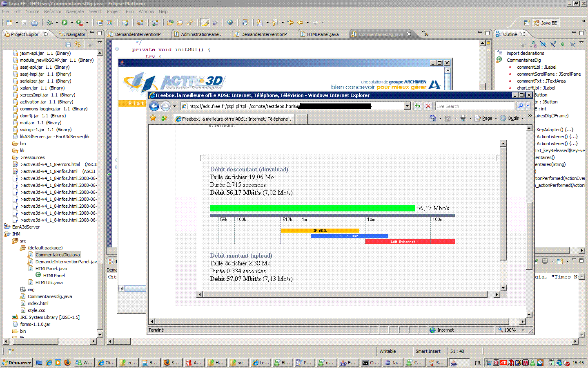Image resolution: width=588 pixels, height=368 pixels.
Task: Open the New wizard icon in Eclipse toolbar
Action: (x=9, y=22)
